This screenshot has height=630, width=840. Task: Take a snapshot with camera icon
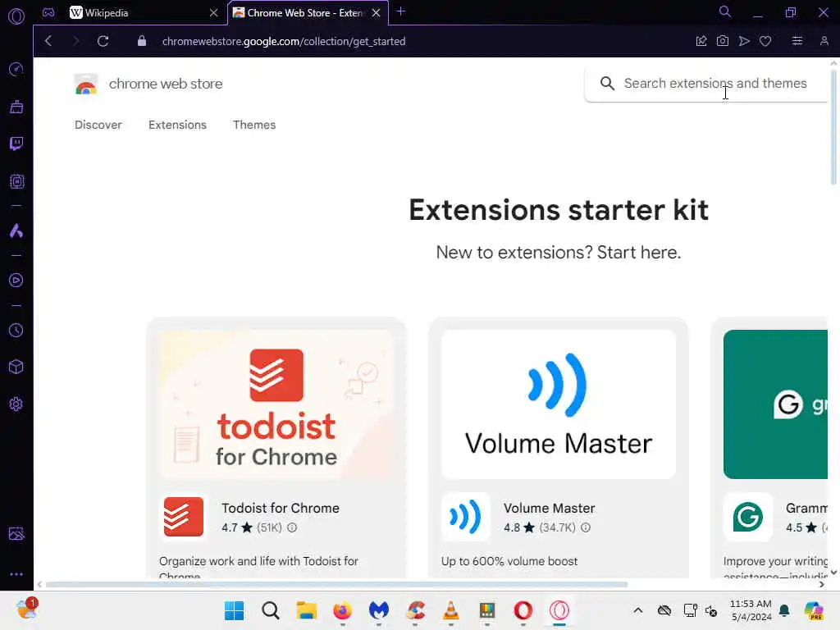(722, 41)
